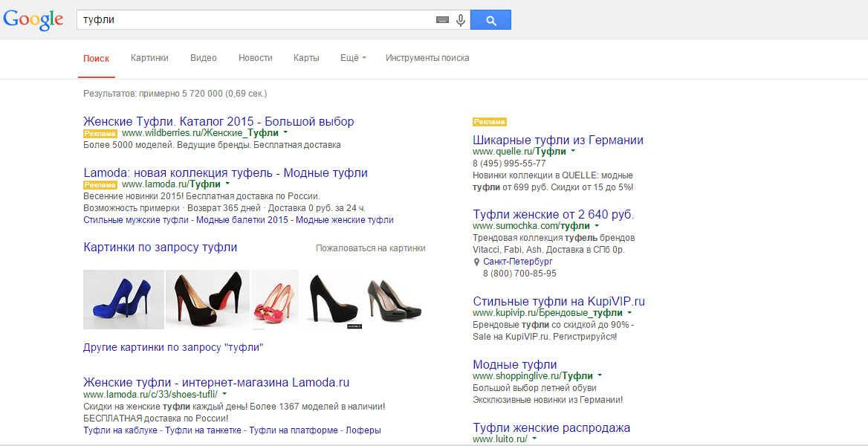The width and height of the screenshot is (868, 446).
Task: Click the www.sumochka.com/туфли URL text
Action: [531, 226]
